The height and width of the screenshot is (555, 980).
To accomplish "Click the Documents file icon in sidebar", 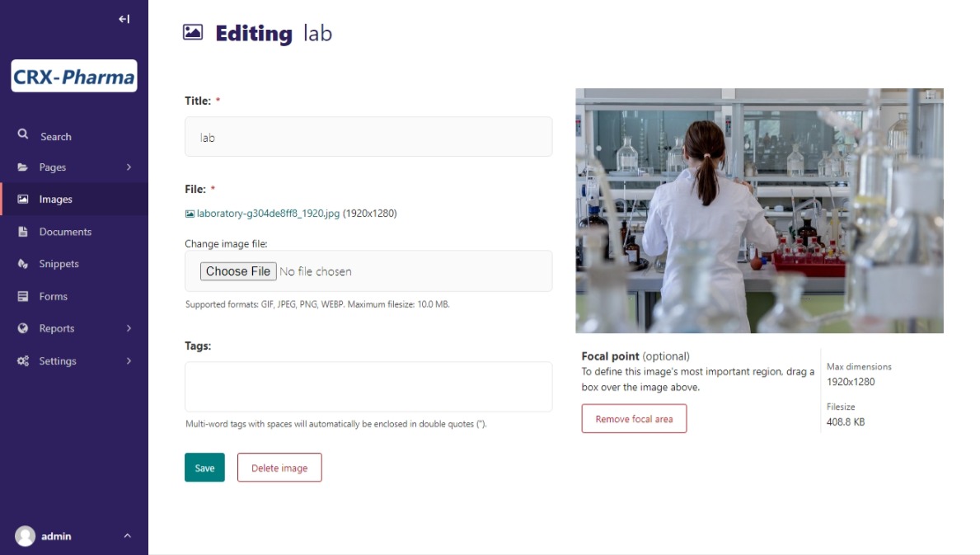I will click(x=23, y=232).
